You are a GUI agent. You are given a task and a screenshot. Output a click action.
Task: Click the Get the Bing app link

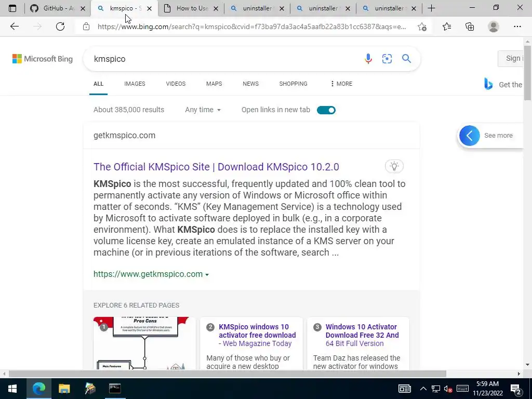click(504, 84)
